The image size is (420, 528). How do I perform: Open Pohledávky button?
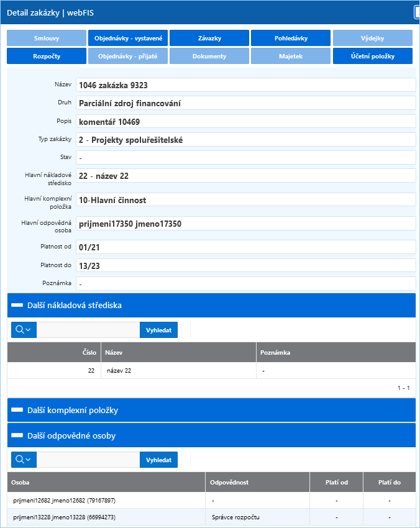coord(291,38)
